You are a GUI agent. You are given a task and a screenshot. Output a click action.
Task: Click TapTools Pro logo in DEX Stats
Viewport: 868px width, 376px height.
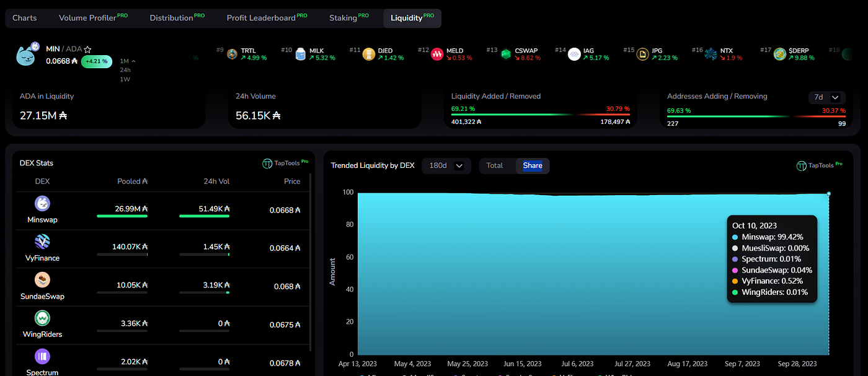(x=285, y=164)
